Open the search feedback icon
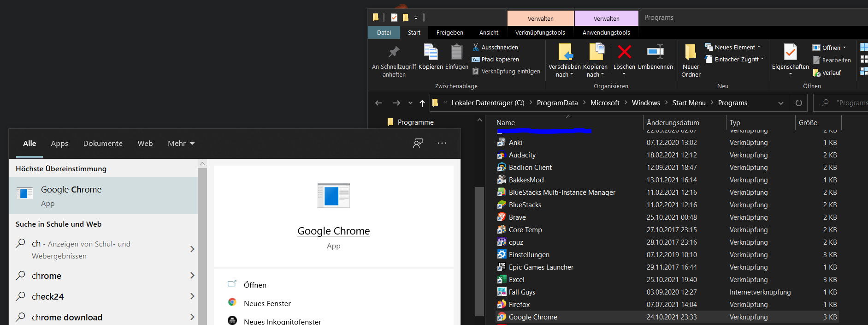 (418, 143)
